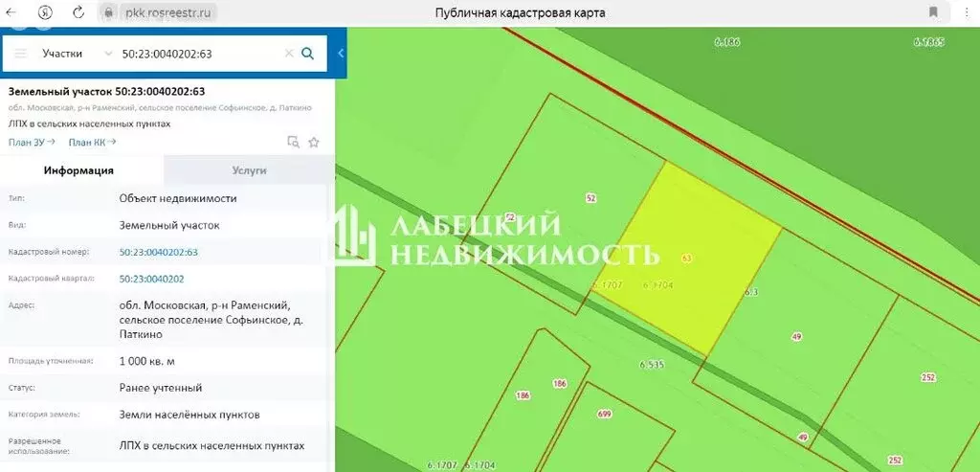The width and height of the screenshot is (980, 472).
Task: Open cadastral number link 50:23:0040202:63
Action: pos(159,252)
